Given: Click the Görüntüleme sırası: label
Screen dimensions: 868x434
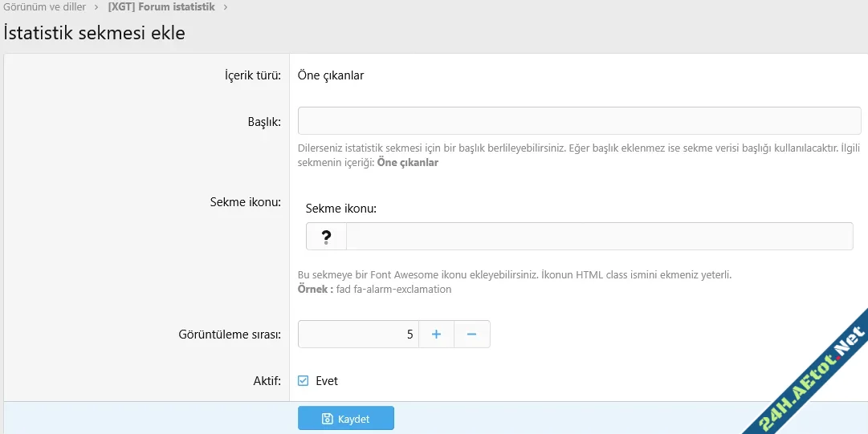Looking at the screenshot, I should (229, 335).
